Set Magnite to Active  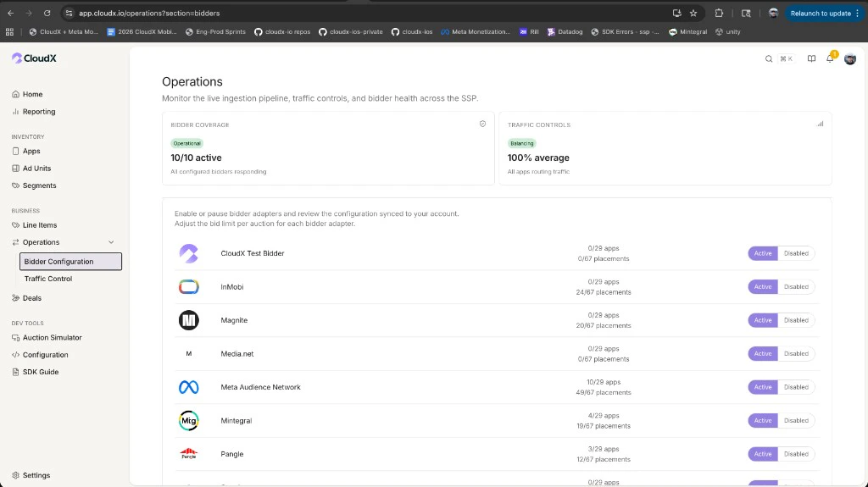click(763, 320)
